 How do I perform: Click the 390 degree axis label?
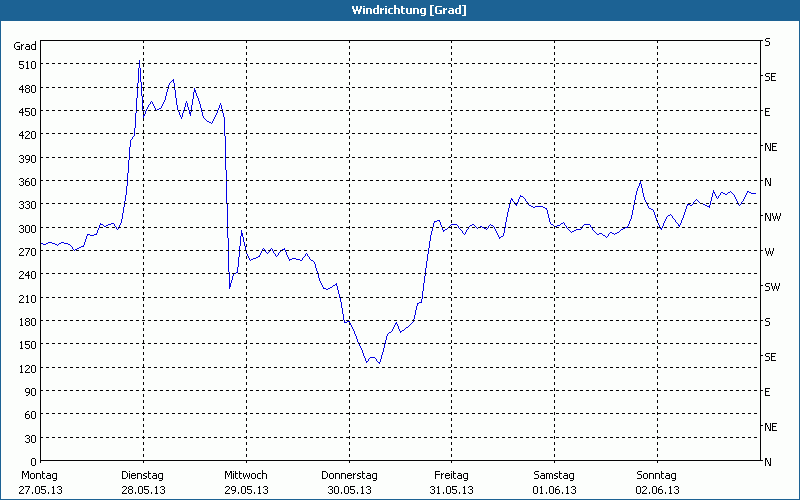(x=28, y=159)
